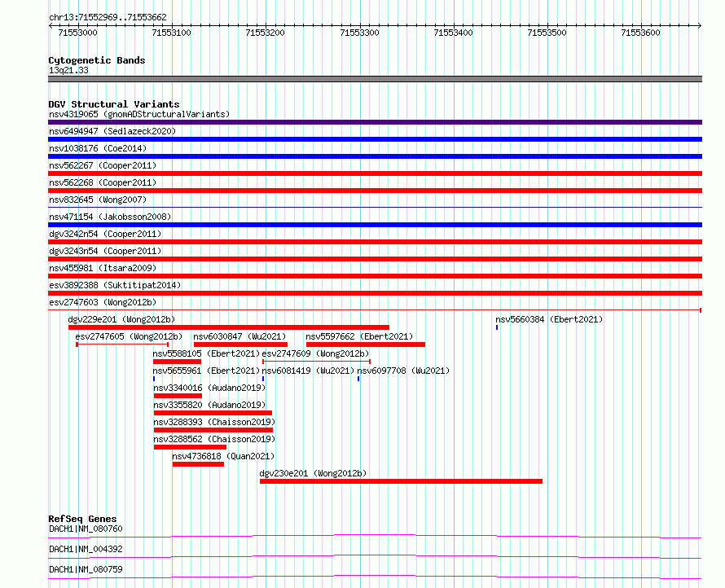Click the 13q21.33 band label
The height and width of the screenshot is (588, 725).
[68, 70]
